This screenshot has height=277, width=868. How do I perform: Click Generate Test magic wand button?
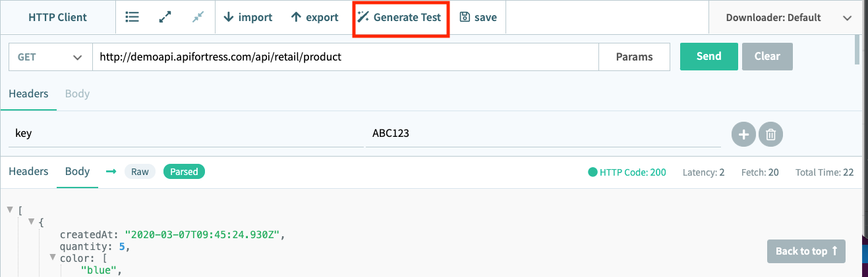pos(399,18)
